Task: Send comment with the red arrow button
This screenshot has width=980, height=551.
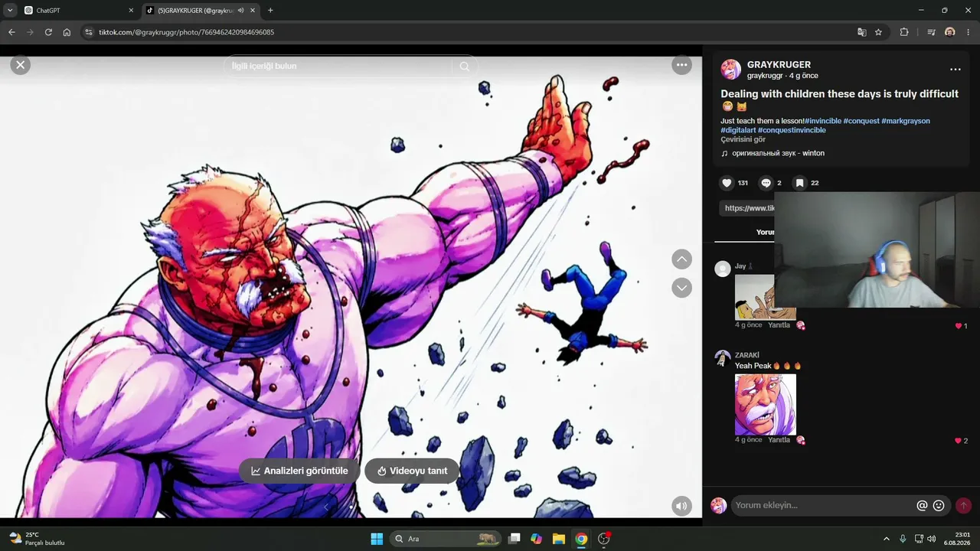Action: 963,505
